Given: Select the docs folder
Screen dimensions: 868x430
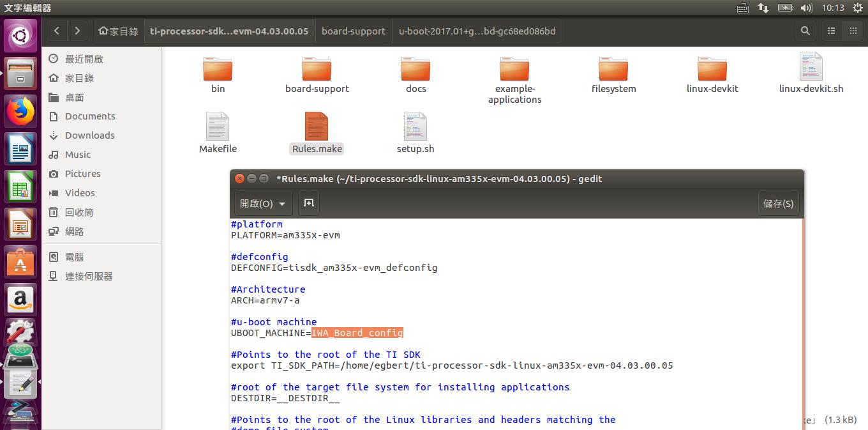Looking at the screenshot, I should (x=415, y=75).
